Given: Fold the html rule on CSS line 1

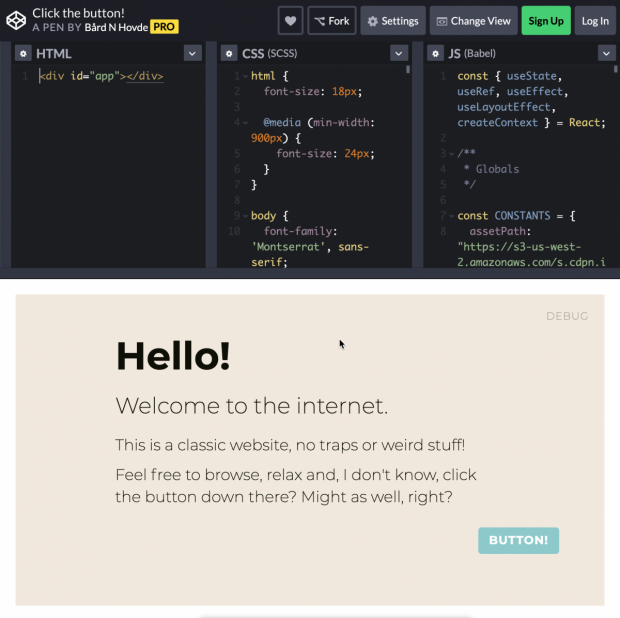Looking at the screenshot, I should pyautogui.click(x=246, y=76).
